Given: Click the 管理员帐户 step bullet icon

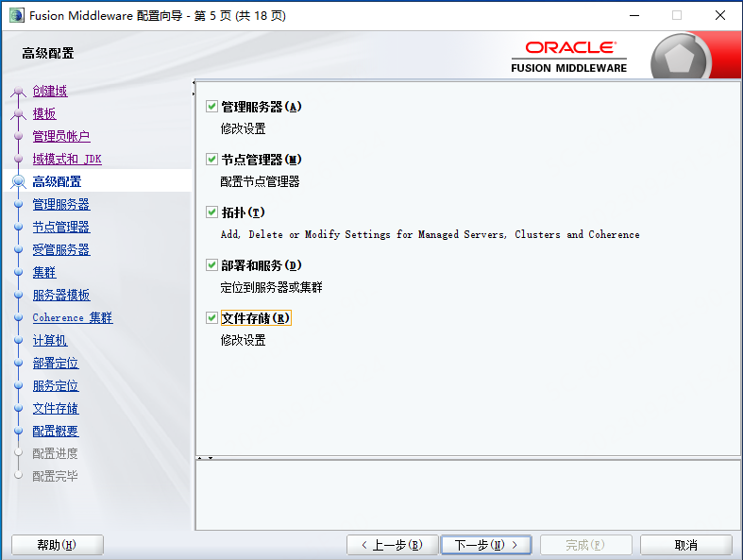Looking at the screenshot, I should click(x=19, y=136).
